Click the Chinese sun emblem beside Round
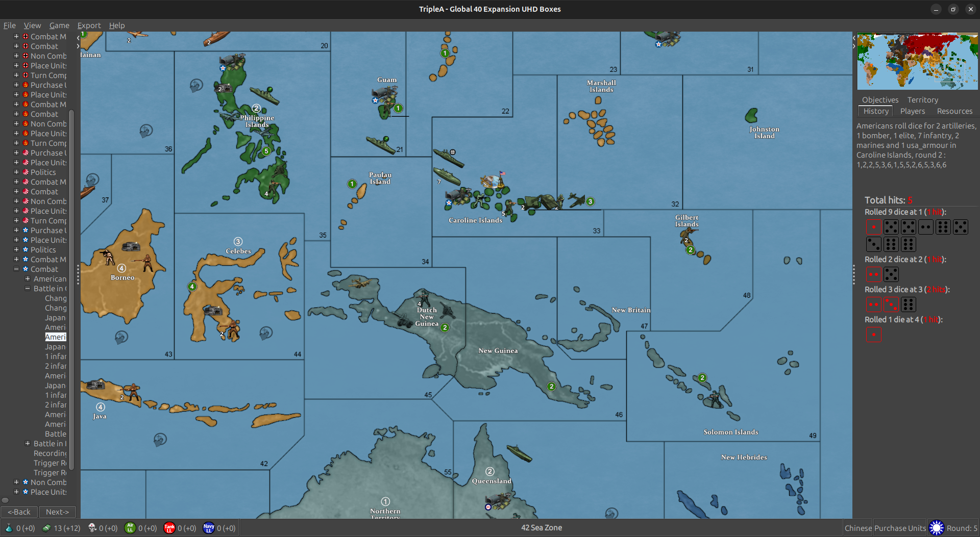 (x=936, y=528)
